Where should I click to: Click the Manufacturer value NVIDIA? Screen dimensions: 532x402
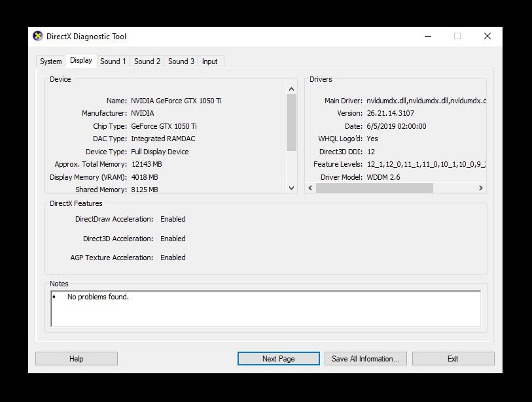(x=143, y=113)
